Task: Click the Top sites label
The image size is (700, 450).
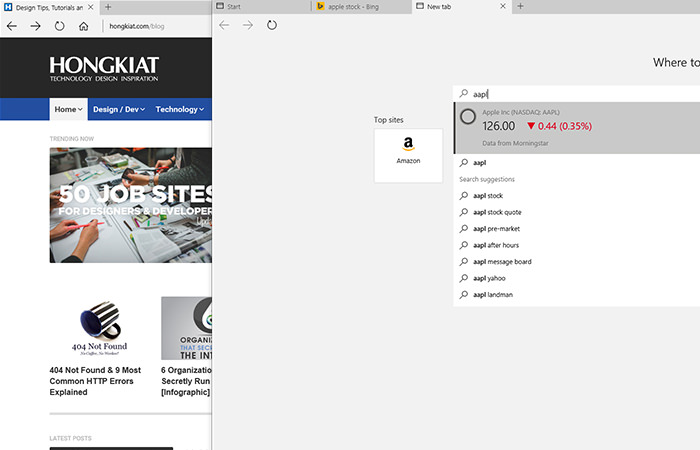Action: 388,120
